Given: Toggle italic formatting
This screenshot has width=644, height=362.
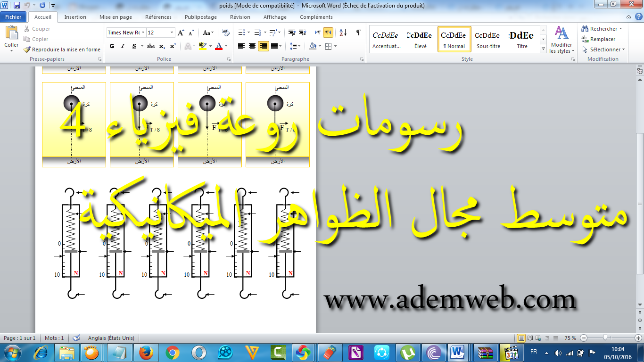Looking at the screenshot, I should click(x=123, y=46).
